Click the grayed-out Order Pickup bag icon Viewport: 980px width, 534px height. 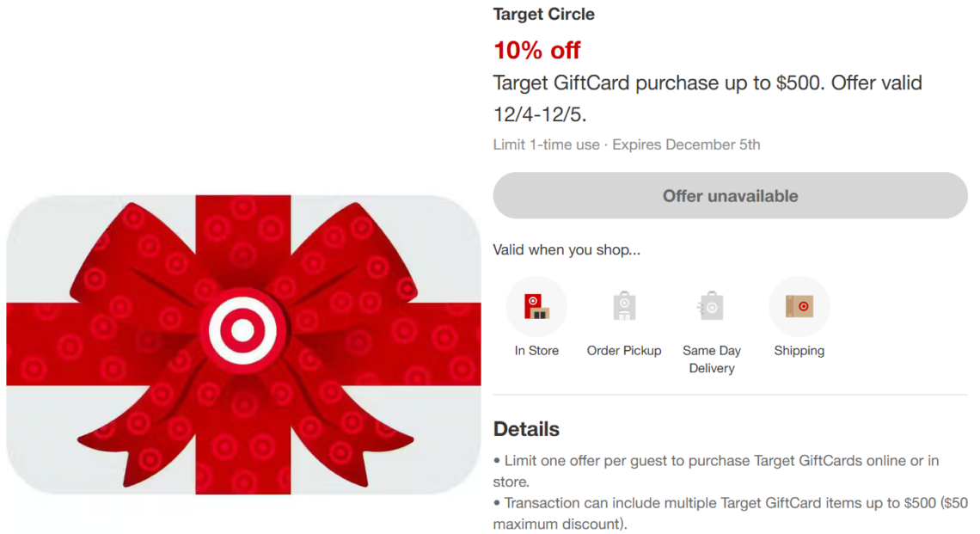pos(624,305)
